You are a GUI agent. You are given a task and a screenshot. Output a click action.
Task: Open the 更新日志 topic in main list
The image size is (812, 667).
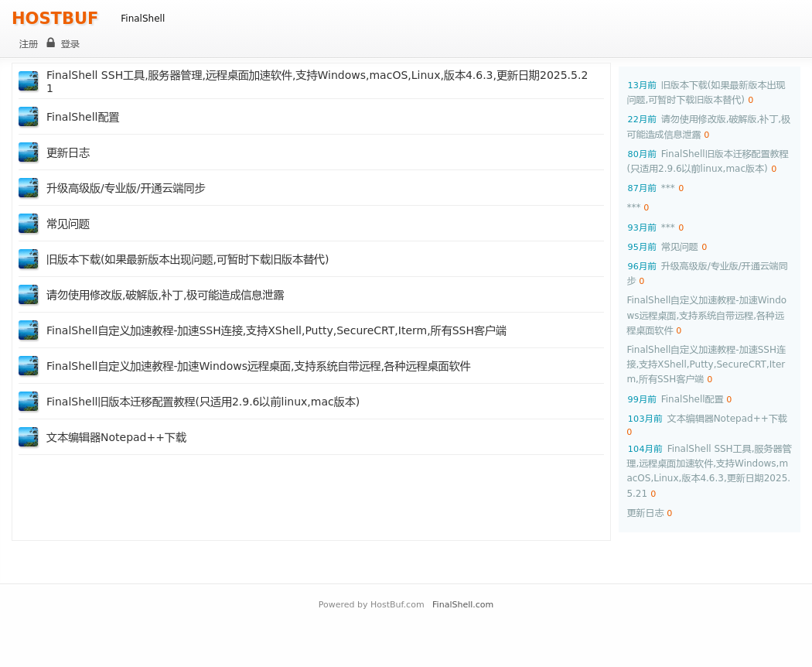point(68,152)
